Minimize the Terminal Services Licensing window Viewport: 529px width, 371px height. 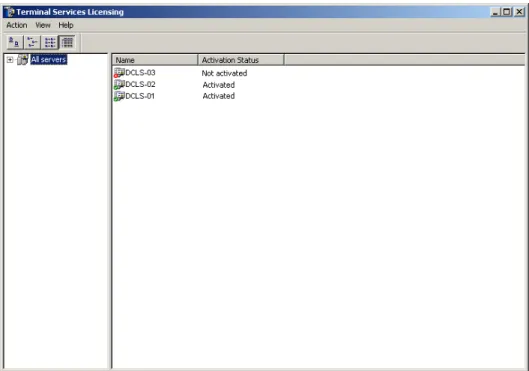495,12
